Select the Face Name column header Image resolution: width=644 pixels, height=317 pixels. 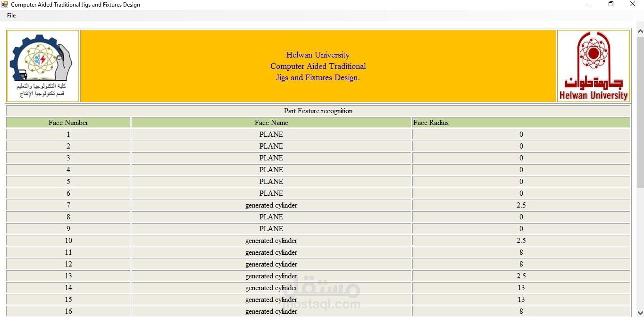click(271, 123)
